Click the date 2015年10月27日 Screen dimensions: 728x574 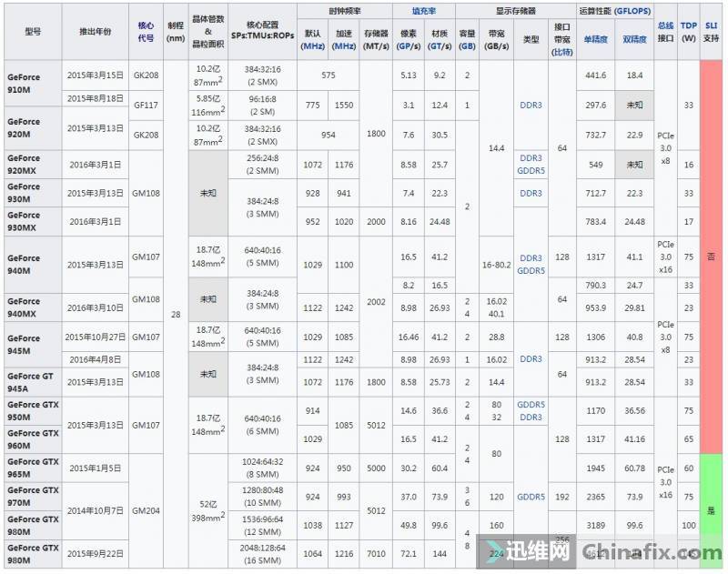[x=96, y=337]
